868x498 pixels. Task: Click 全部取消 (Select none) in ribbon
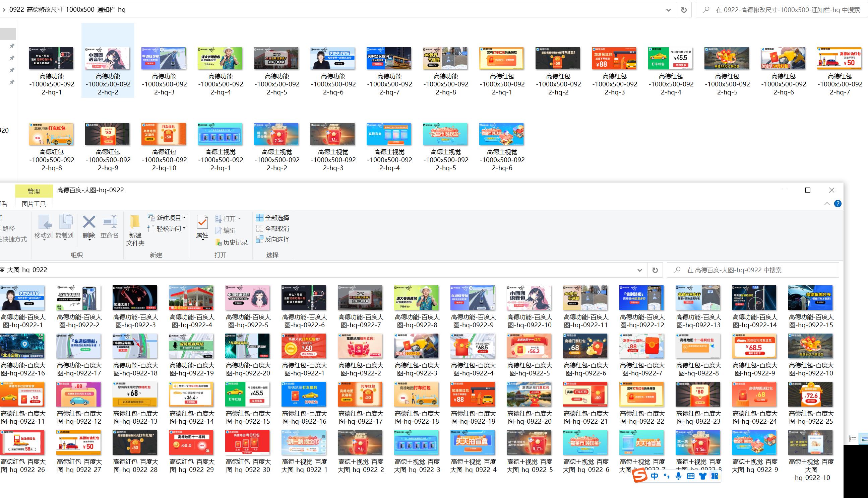pyautogui.click(x=273, y=229)
